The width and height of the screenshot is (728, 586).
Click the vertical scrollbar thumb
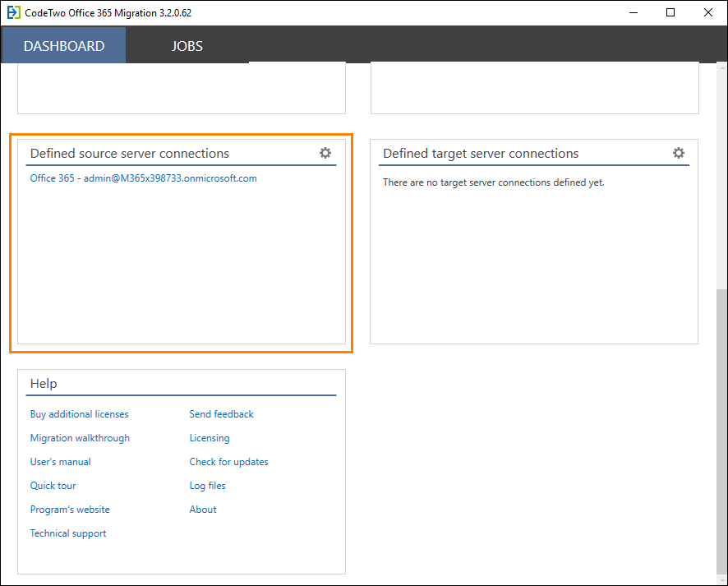click(722, 431)
